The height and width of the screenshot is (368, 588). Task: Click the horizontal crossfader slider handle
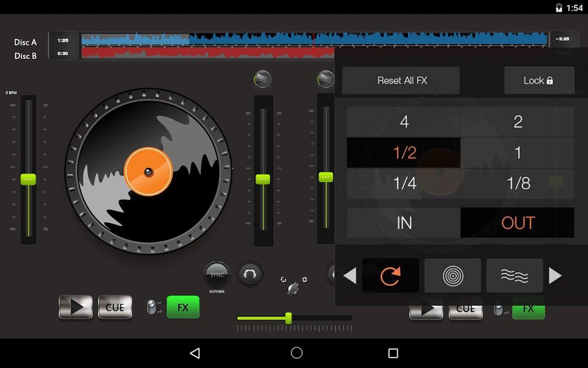coord(288,318)
